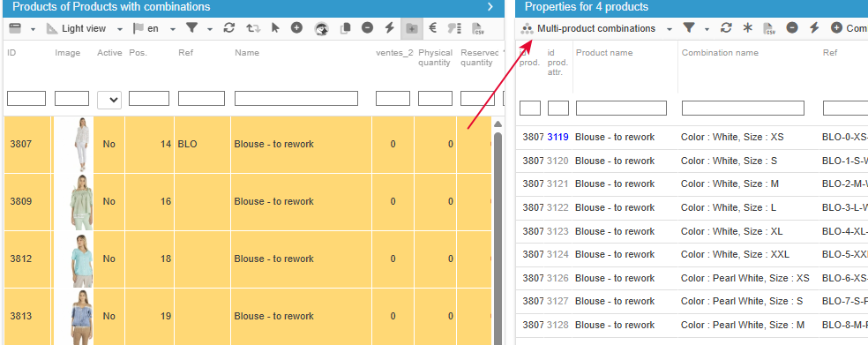Click thumbnail image of product 3813
This screenshot has width=868, height=345.
[x=81, y=317]
